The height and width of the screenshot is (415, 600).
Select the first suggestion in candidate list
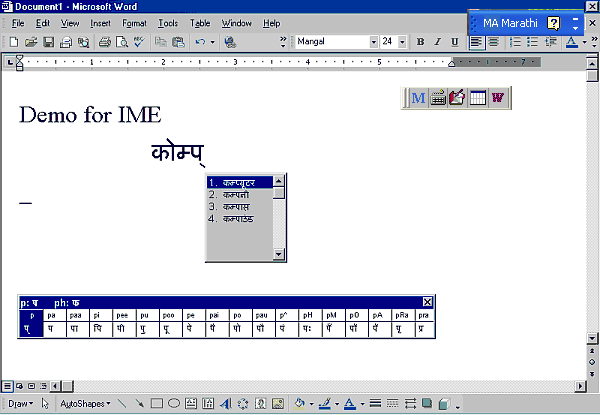[239, 182]
